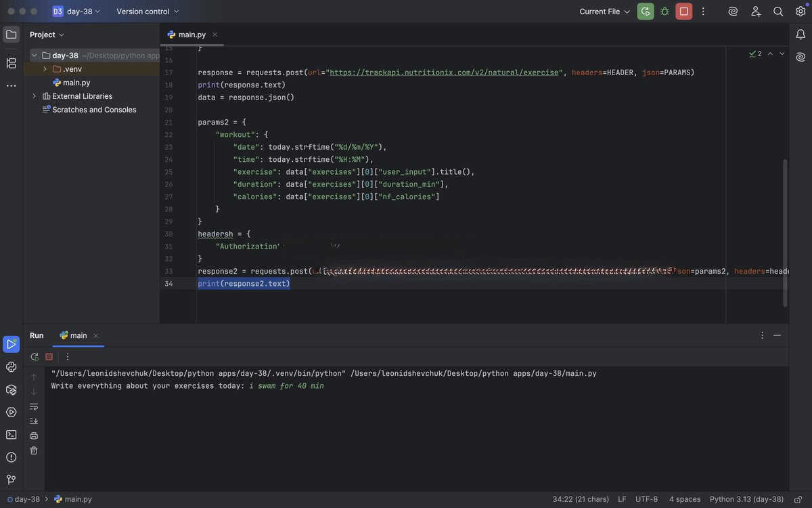Open the day-38 project dropdown

[x=76, y=12]
